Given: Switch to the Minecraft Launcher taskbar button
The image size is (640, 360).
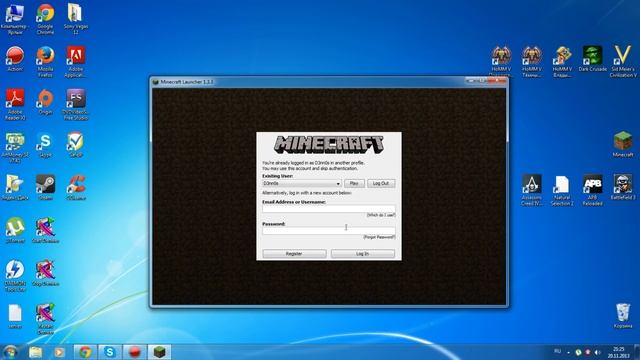Looking at the screenshot, I should (x=159, y=352).
